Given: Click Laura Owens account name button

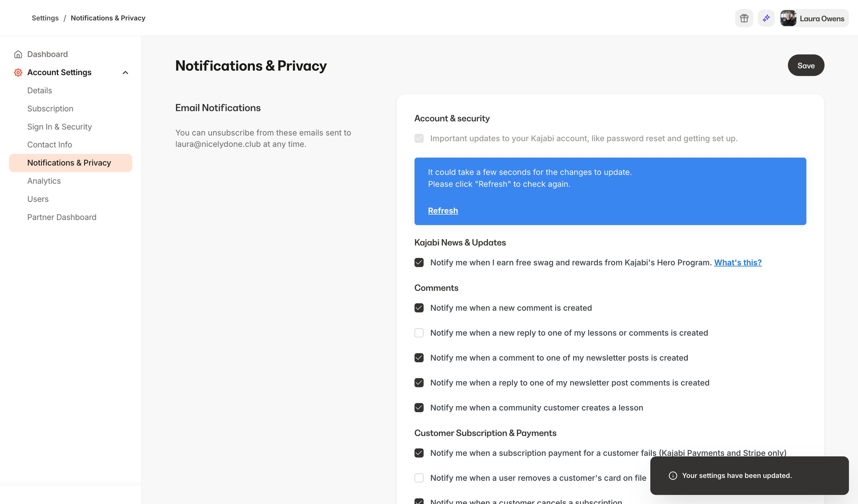Looking at the screenshot, I should tap(814, 18).
